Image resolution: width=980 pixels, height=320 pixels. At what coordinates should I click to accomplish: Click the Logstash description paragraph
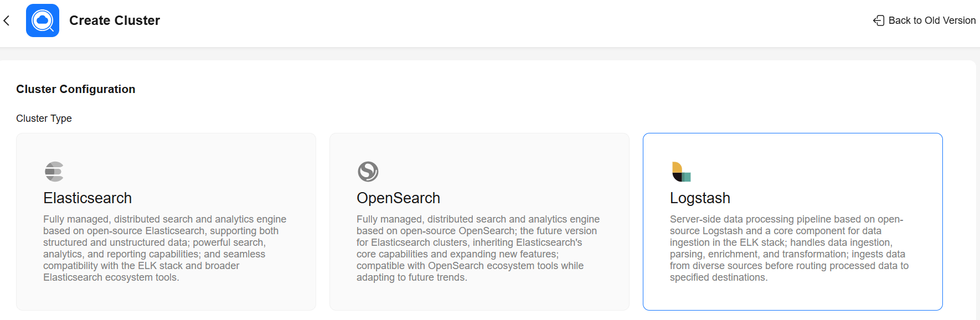pos(790,248)
